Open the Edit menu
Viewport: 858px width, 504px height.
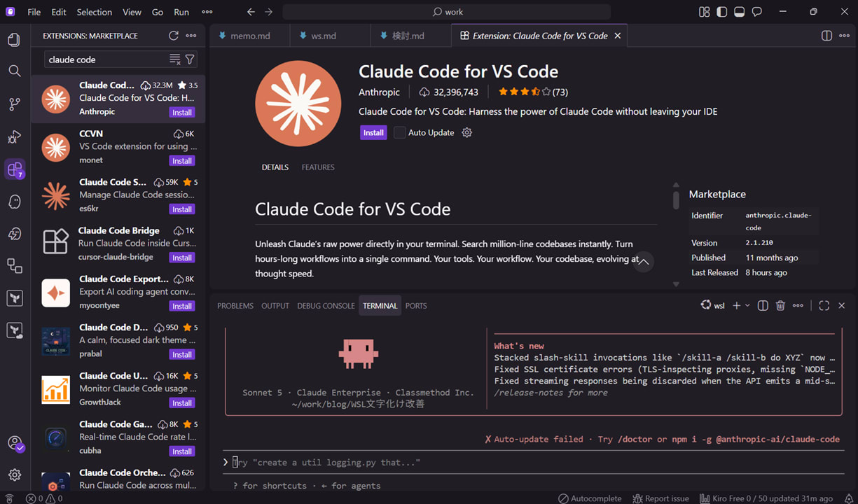59,12
